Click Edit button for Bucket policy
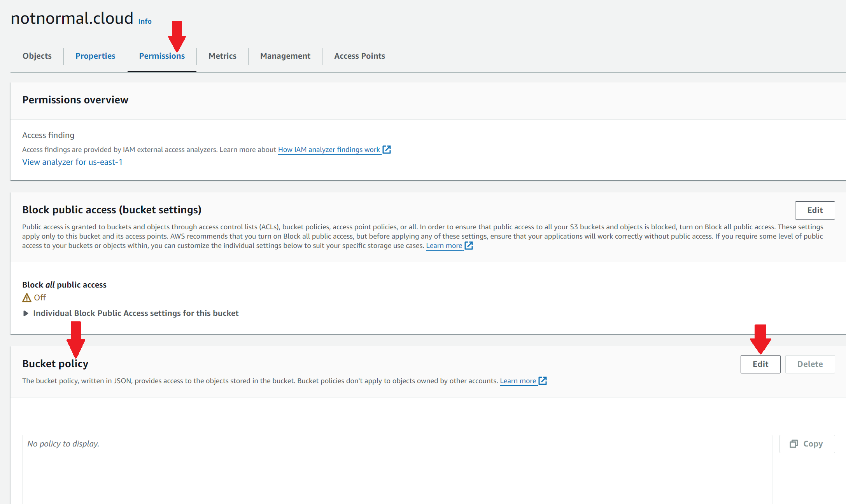The width and height of the screenshot is (846, 504). coord(760,364)
